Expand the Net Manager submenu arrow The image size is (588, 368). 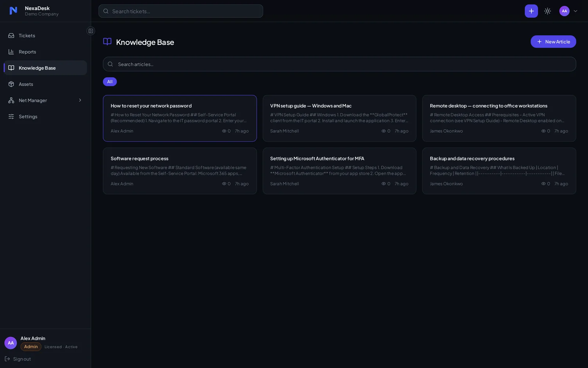[80, 100]
